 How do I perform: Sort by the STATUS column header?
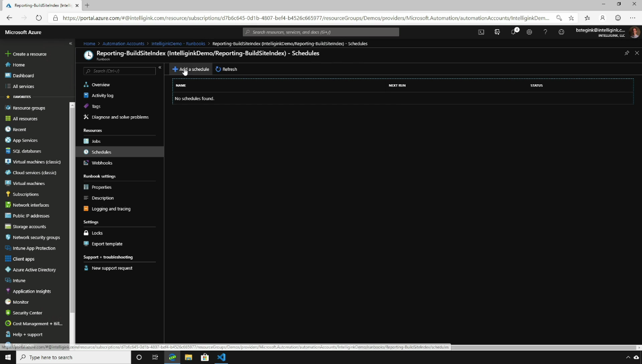pos(536,85)
